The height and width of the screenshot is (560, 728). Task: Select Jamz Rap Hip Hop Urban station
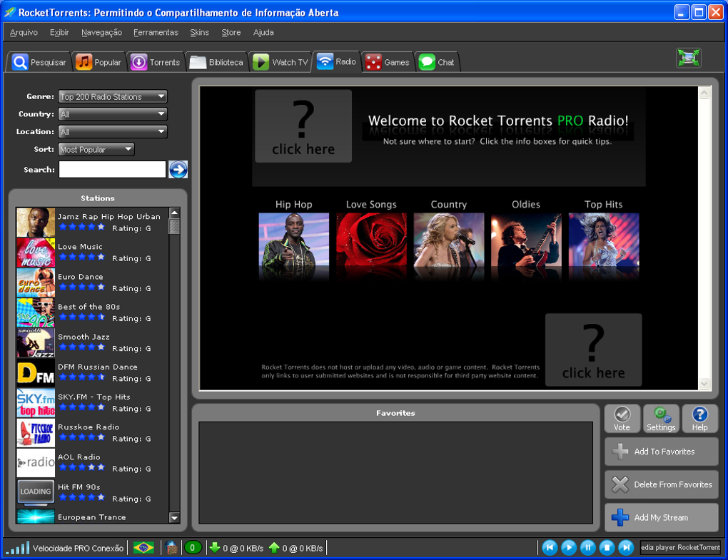[x=92, y=223]
